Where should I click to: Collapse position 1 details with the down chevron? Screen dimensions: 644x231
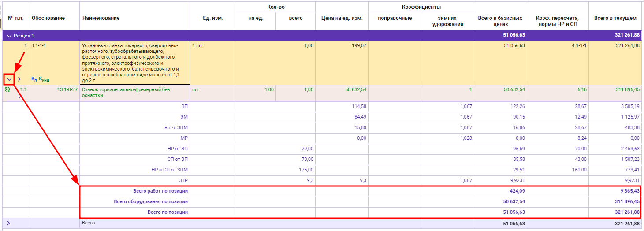coord(9,79)
